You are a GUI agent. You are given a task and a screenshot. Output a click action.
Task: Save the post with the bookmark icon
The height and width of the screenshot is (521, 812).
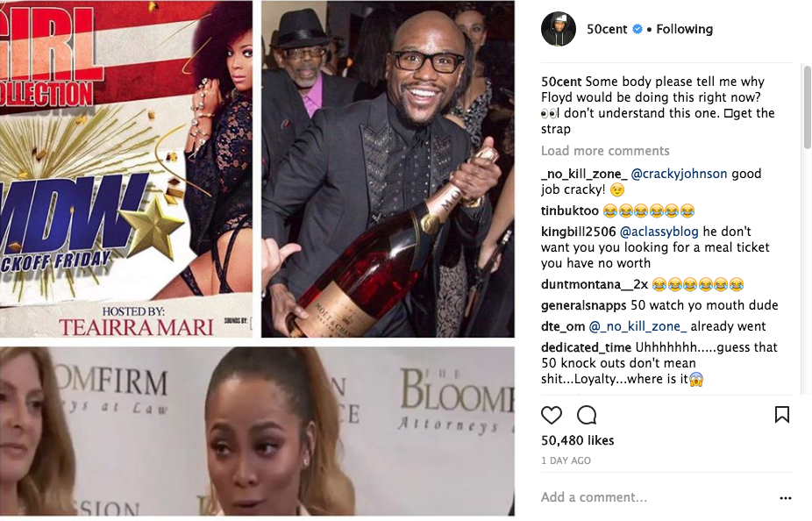pyautogui.click(x=781, y=414)
